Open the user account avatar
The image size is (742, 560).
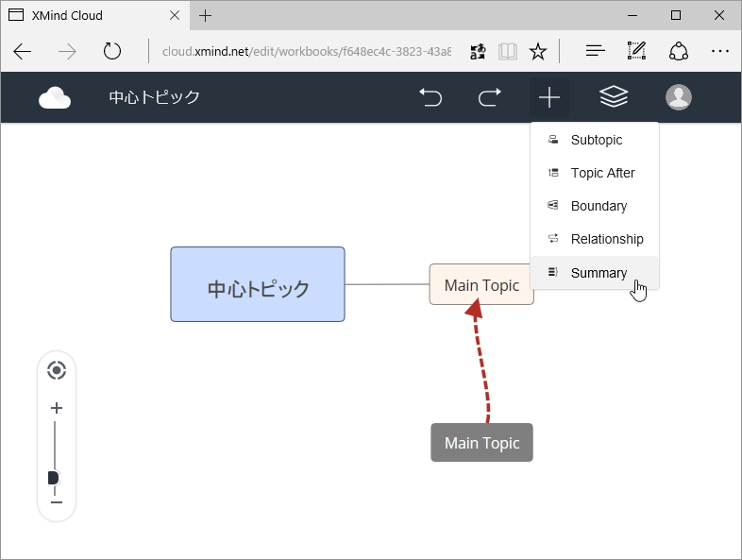[x=679, y=97]
